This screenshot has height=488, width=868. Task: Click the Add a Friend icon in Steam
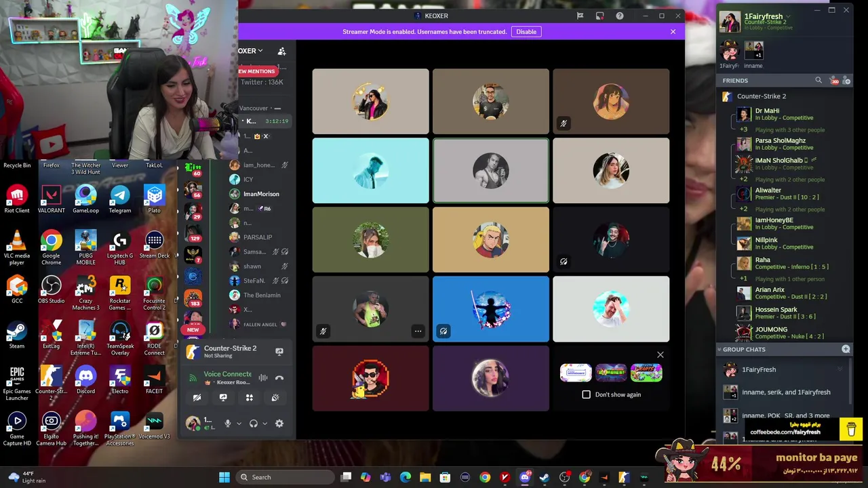pos(846,81)
